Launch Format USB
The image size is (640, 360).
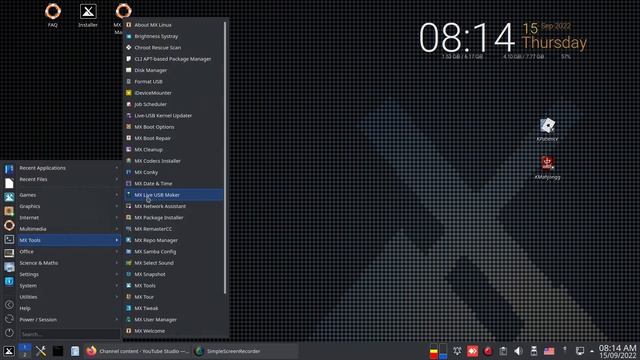(x=174, y=82)
